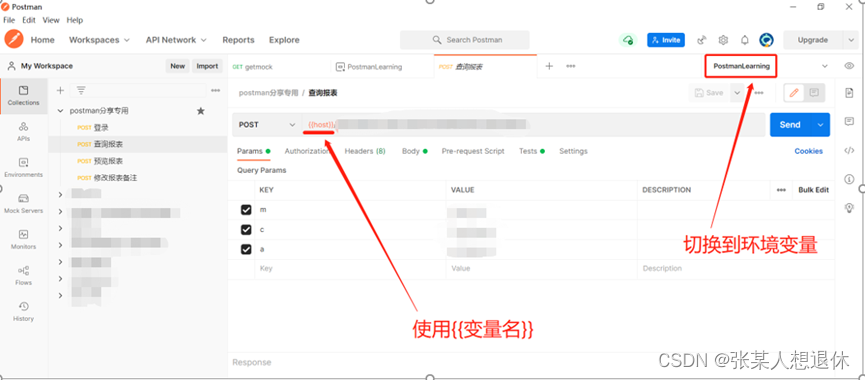
Task: Open the info icon in right sidebar
Action: click(x=849, y=179)
